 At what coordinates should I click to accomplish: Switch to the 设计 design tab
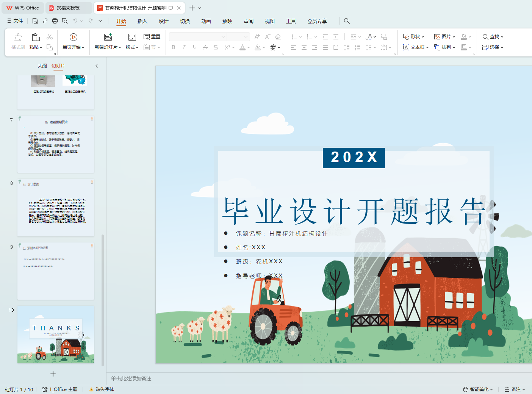(x=163, y=21)
